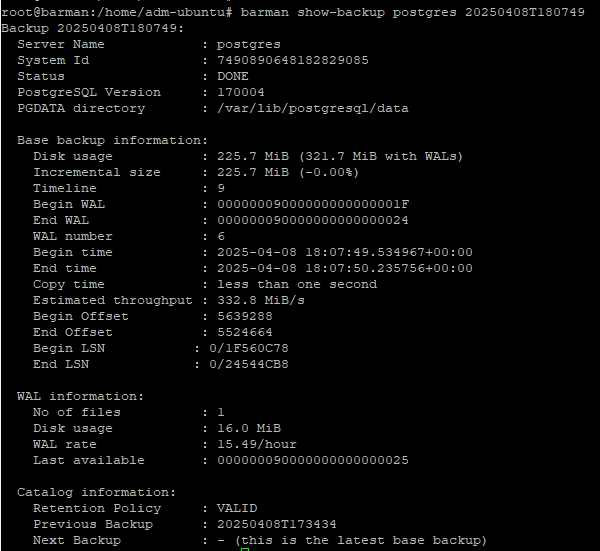Image resolution: width=600 pixels, height=551 pixels.
Task: Click the PostgreSQL Version value 170004
Action: 241,92
